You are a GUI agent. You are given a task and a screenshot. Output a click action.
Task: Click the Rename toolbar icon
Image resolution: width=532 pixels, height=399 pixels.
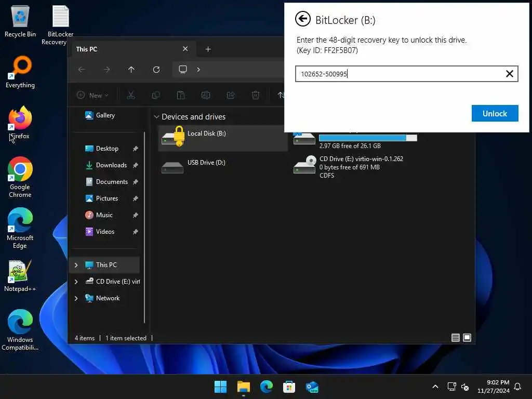pyautogui.click(x=206, y=96)
